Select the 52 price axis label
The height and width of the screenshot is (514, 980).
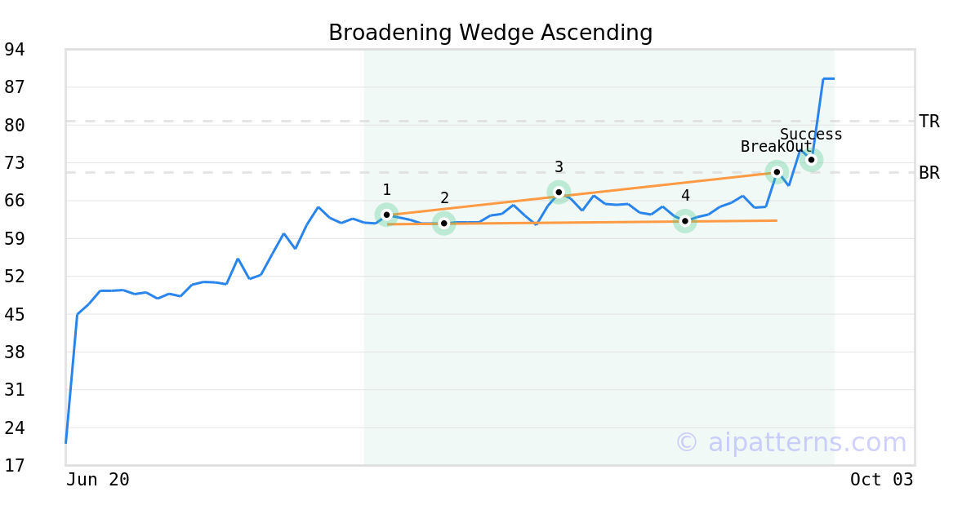pyautogui.click(x=15, y=277)
